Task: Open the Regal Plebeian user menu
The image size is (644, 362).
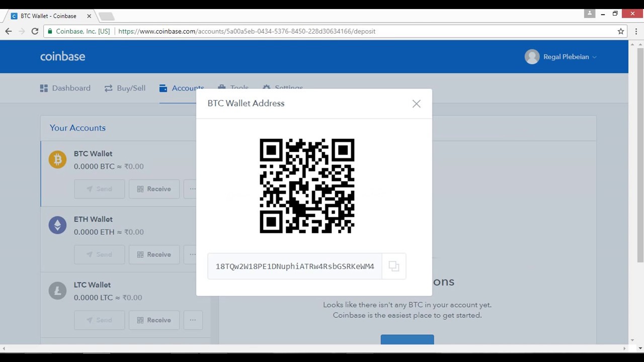Action: point(560,57)
